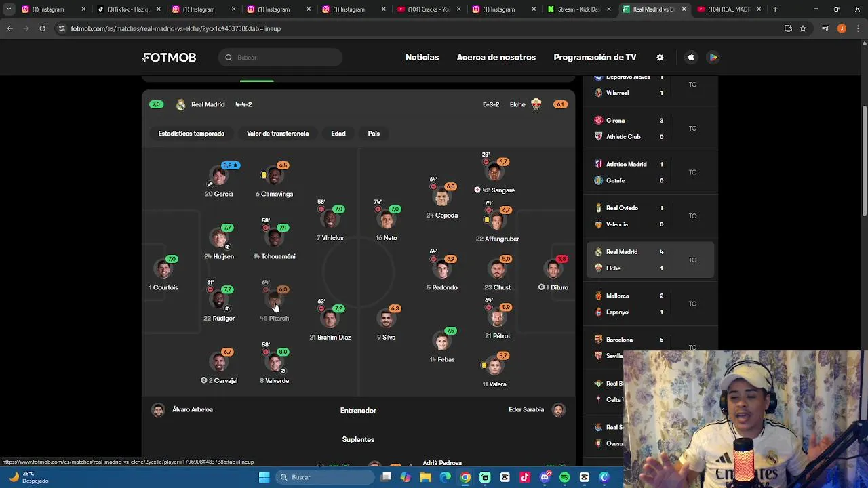The width and height of the screenshot is (868, 488).
Task: Click Dituro's red 3.8 rating badge
Action: click(561, 259)
